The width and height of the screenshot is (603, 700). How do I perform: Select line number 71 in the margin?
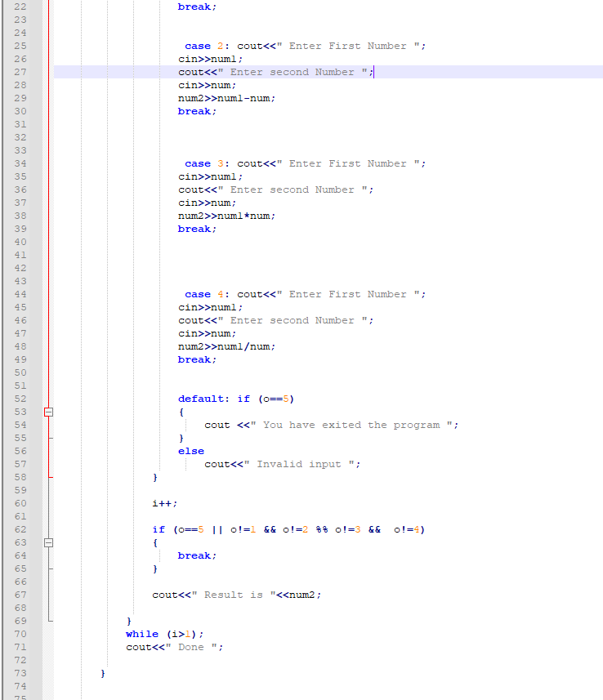point(20,648)
